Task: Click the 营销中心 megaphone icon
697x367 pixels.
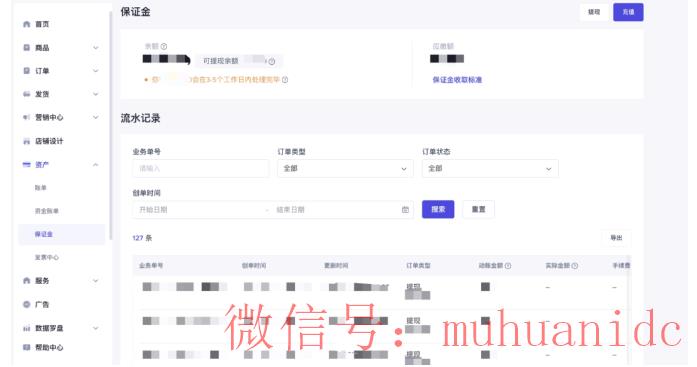Action: coord(27,117)
